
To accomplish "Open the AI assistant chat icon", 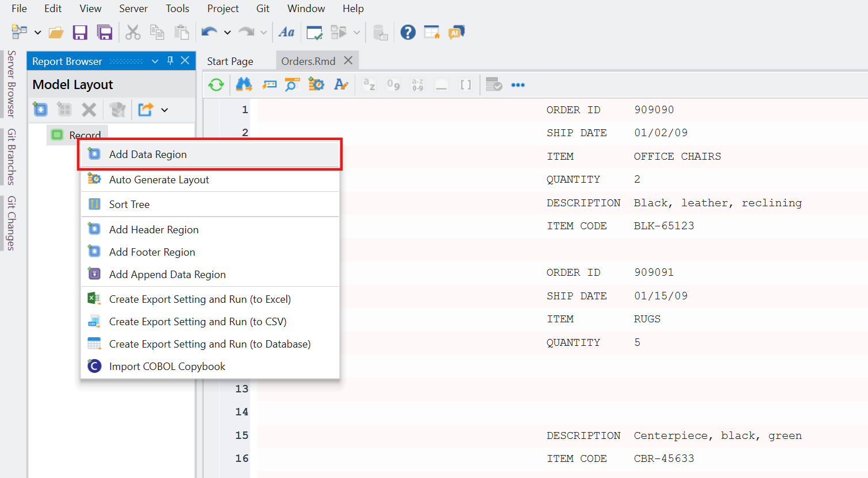I will tap(456, 33).
